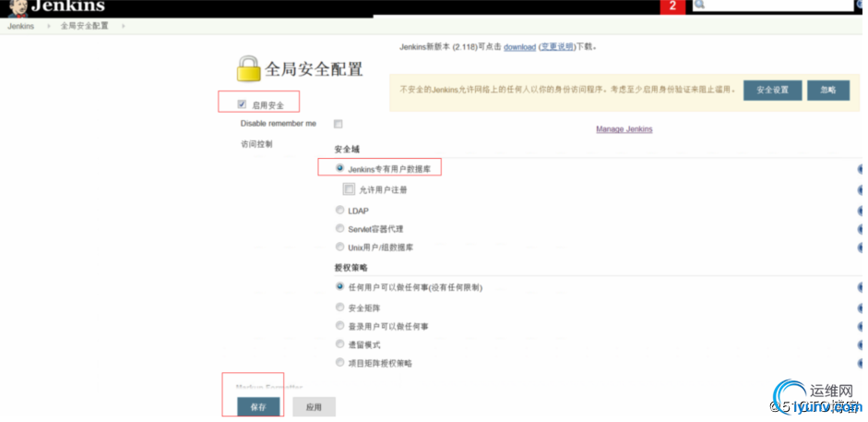Click the 授权策略 section label
Screen dimensions: 868x422
click(x=351, y=268)
